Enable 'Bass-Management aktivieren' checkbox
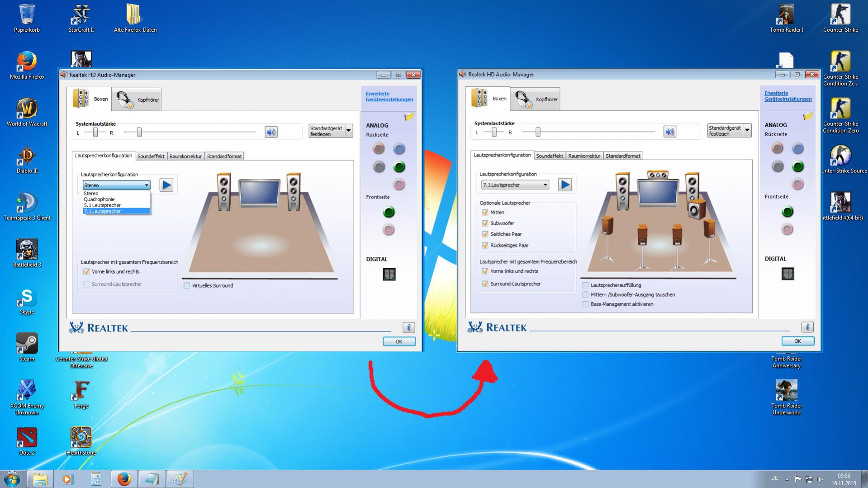Screen dimensions: 868x488 point(585,304)
